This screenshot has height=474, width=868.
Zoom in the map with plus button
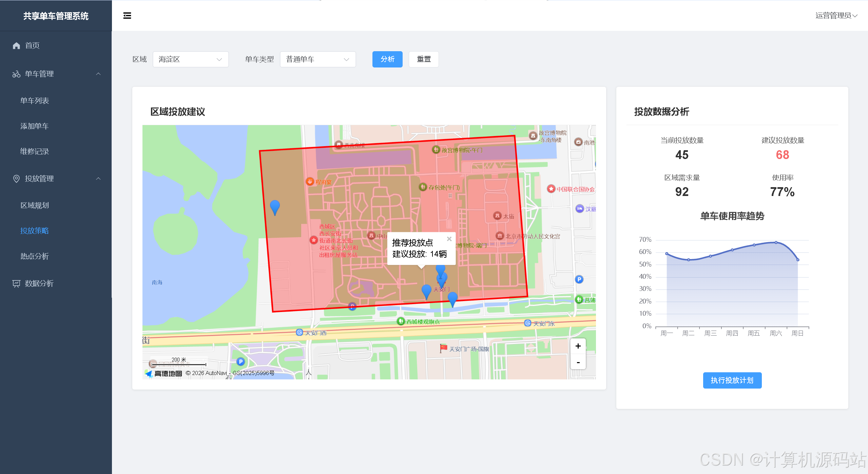click(x=578, y=346)
